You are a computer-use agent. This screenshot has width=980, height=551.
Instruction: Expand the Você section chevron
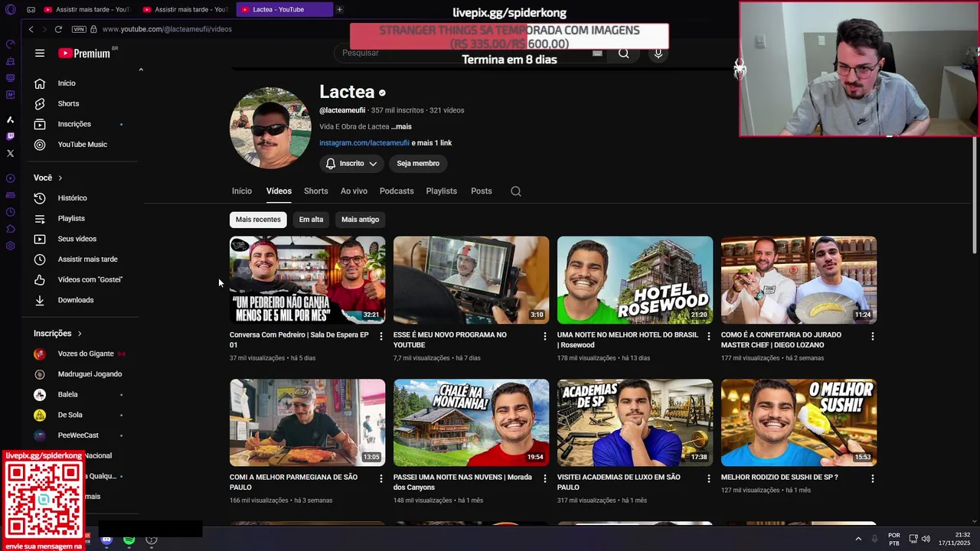60,178
